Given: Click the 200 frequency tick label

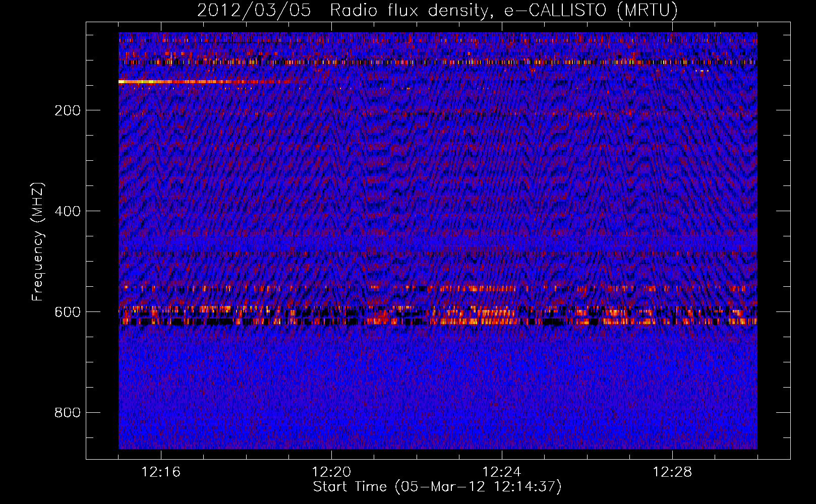Looking at the screenshot, I should pyautogui.click(x=68, y=110).
